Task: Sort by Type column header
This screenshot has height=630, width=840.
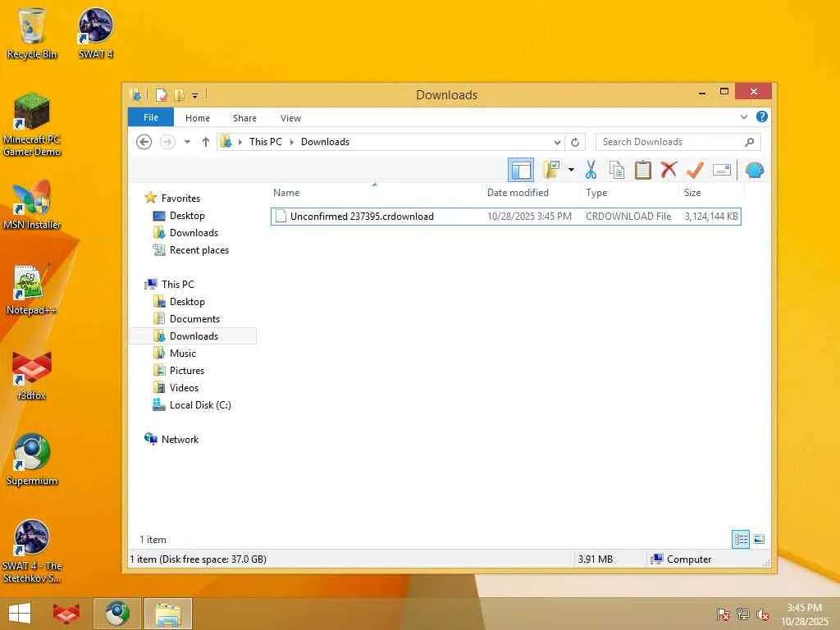Action: pyautogui.click(x=596, y=192)
